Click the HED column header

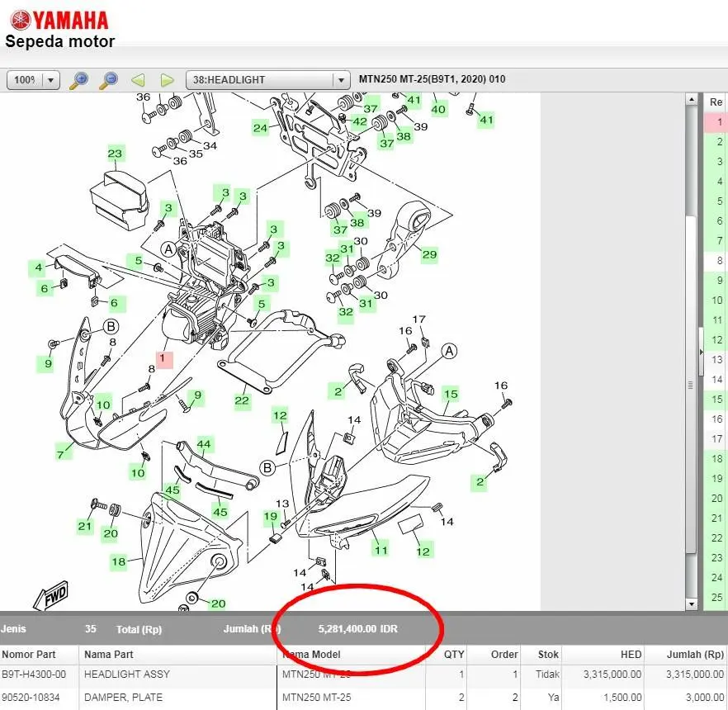click(631, 655)
